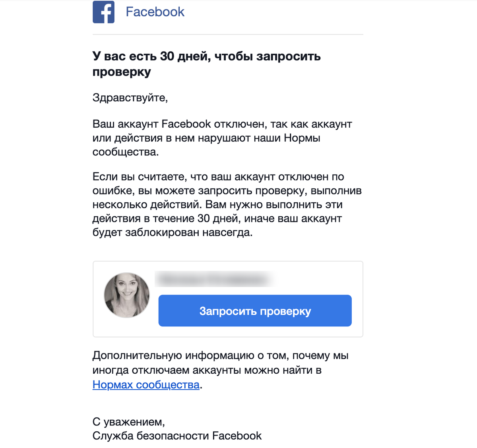Click the 30-day warning paragraph
This screenshot has width=477, height=448.
(227, 204)
